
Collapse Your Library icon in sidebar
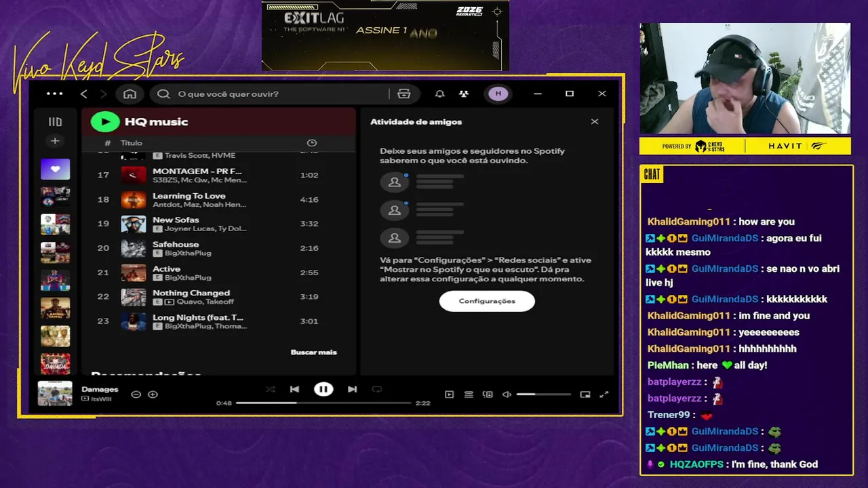(x=55, y=122)
